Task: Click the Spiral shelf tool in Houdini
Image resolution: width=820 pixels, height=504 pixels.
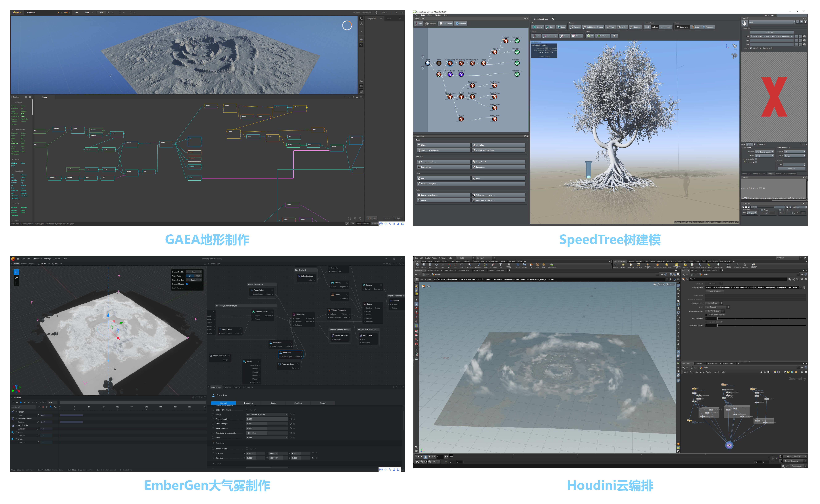Action: click(538, 266)
